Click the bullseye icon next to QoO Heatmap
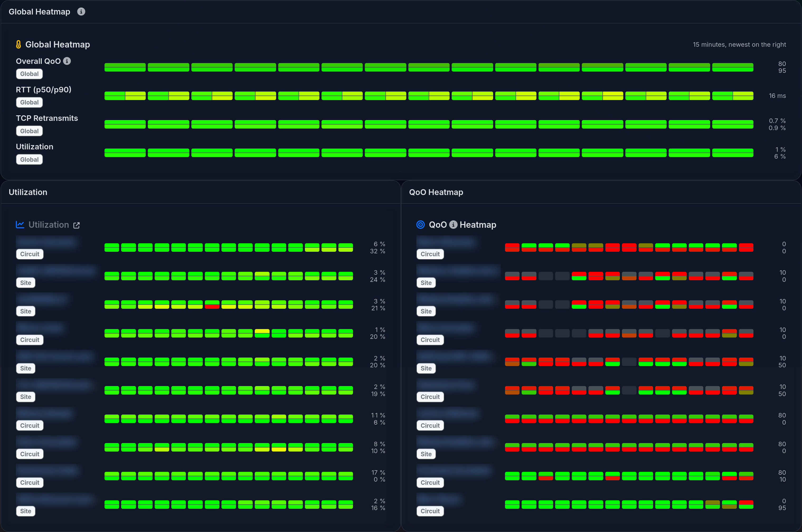The image size is (802, 532). (x=421, y=224)
